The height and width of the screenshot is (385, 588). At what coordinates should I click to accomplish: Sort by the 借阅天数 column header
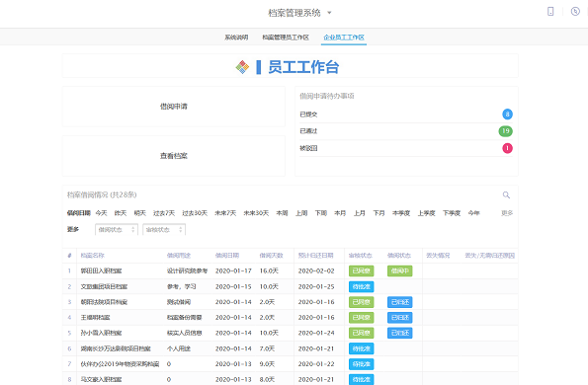point(271,256)
